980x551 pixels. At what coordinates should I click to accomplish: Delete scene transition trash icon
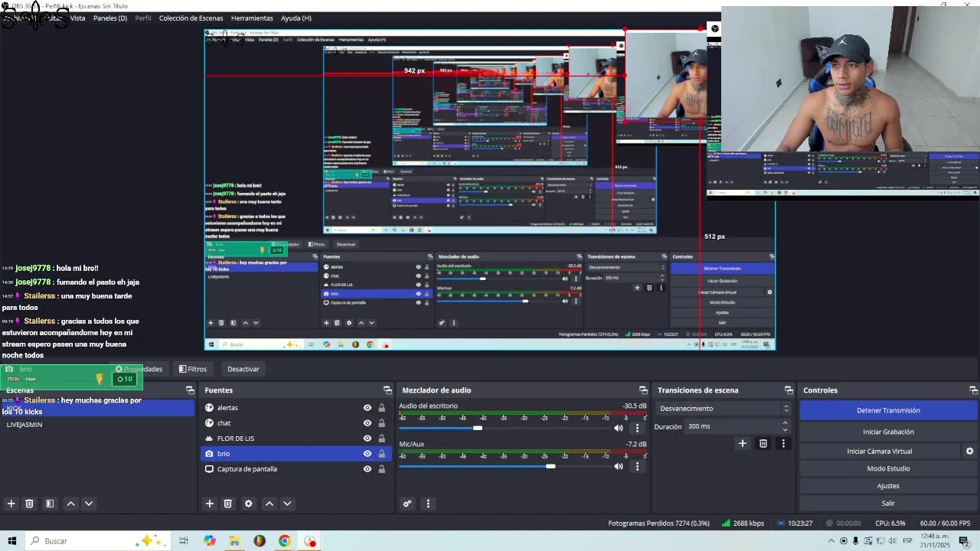[763, 443]
